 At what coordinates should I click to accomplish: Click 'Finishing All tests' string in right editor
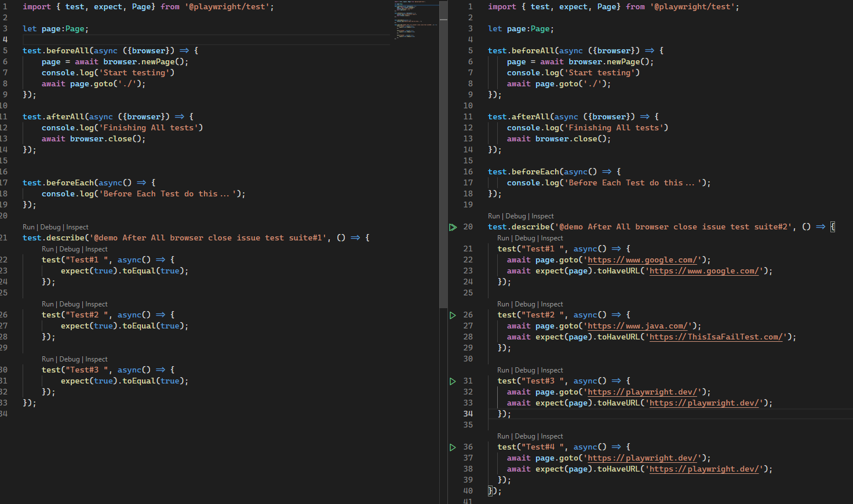[614, 128]
